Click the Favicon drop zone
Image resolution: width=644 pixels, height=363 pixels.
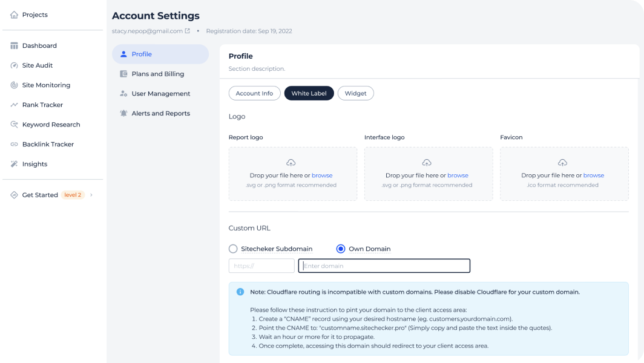click(x=564, y=174)
